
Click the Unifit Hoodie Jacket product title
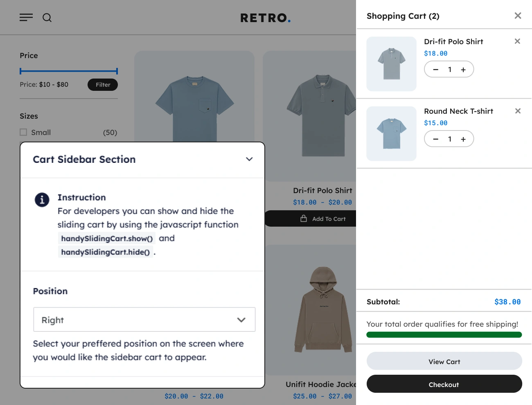(321, 385)
